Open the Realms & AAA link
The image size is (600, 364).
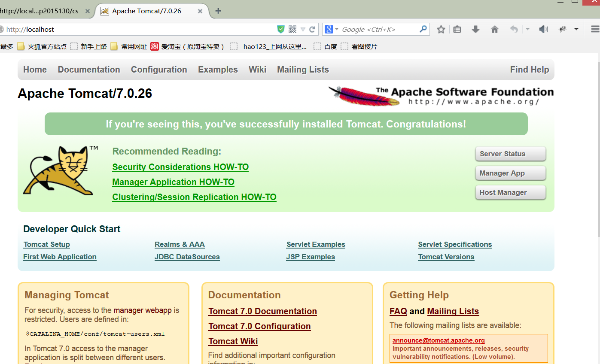click(180, 244)
